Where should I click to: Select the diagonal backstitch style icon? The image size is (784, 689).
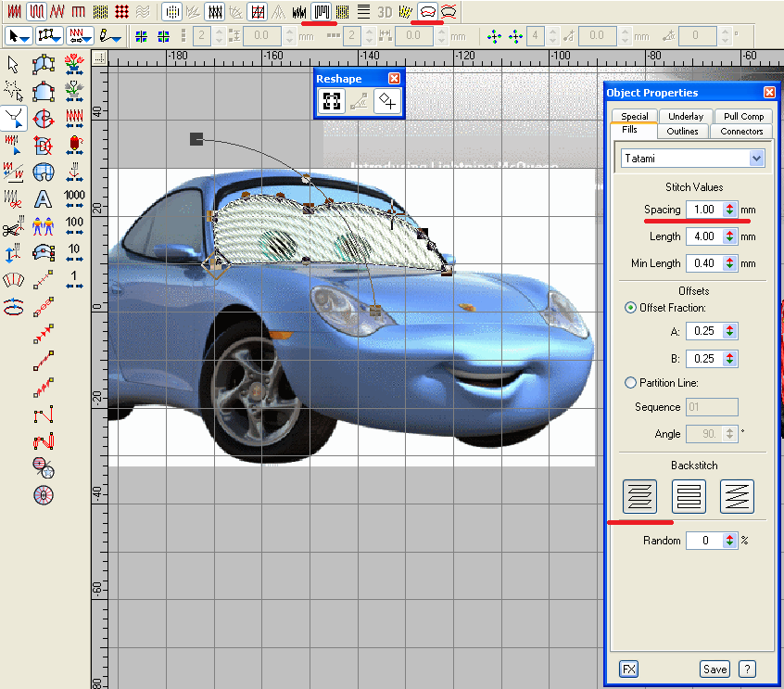[737, 497]
